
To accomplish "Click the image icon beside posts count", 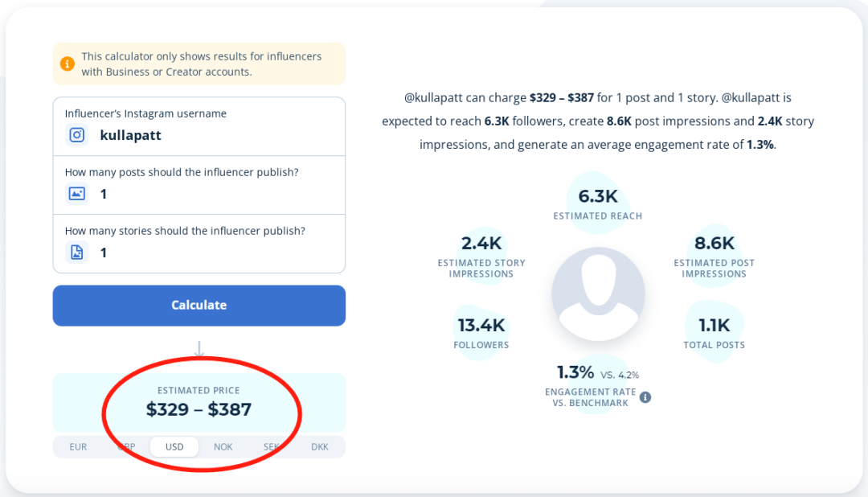I will tap(77, 194).
